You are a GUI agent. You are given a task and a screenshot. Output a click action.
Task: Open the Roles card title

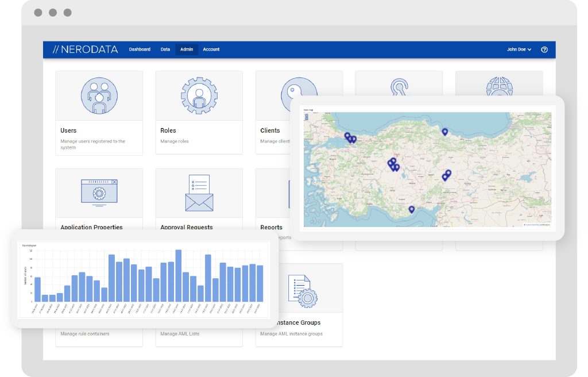168,130
